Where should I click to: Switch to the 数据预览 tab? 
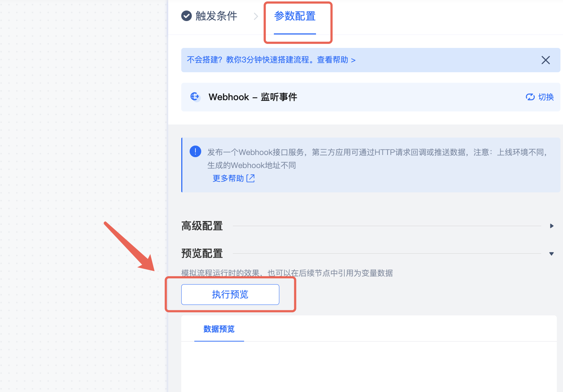tap(219, 329)
